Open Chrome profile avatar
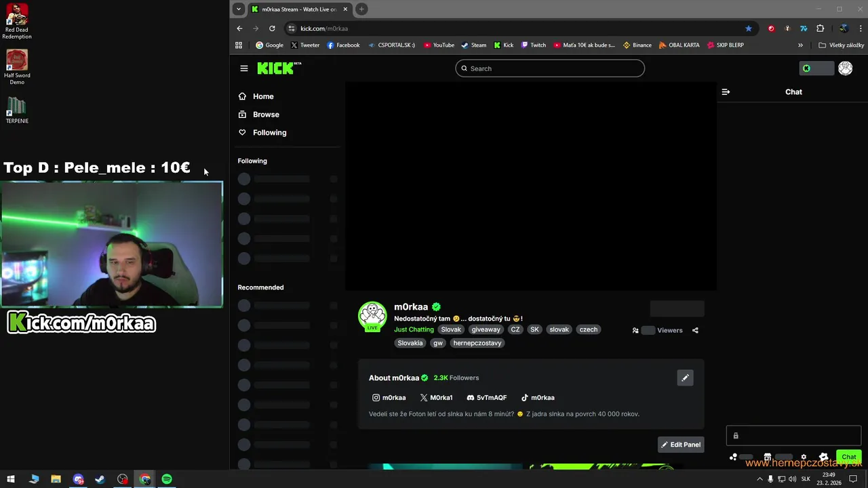 pyautogui.click(x=844, y=28)
